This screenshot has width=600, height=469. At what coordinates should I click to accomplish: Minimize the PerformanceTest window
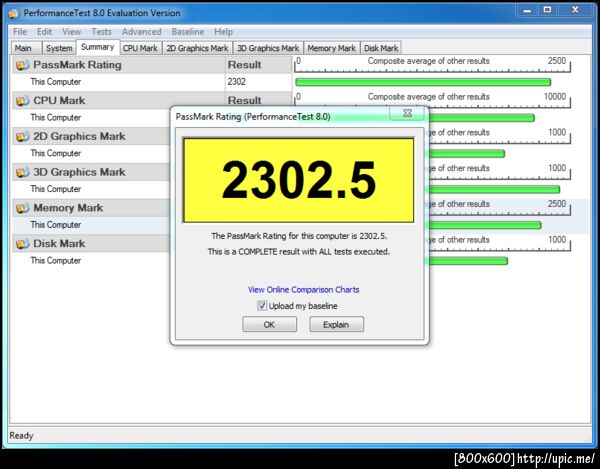527,10
